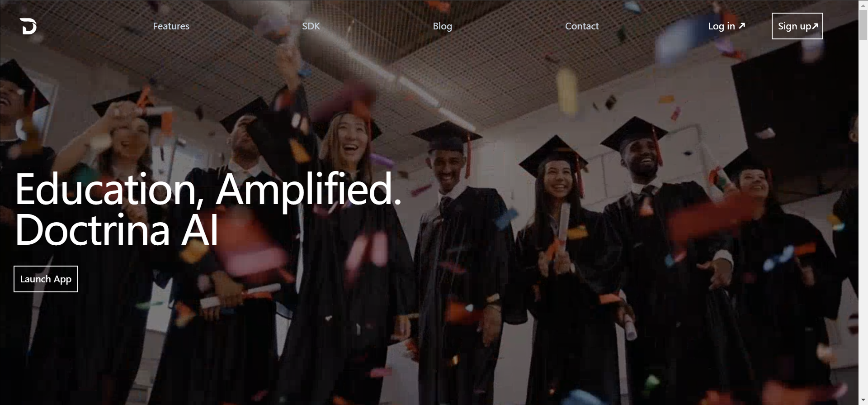This screenshot has height=405, width=868.
Task: Click the Sign up button
Action: click(x=797, y=26)
